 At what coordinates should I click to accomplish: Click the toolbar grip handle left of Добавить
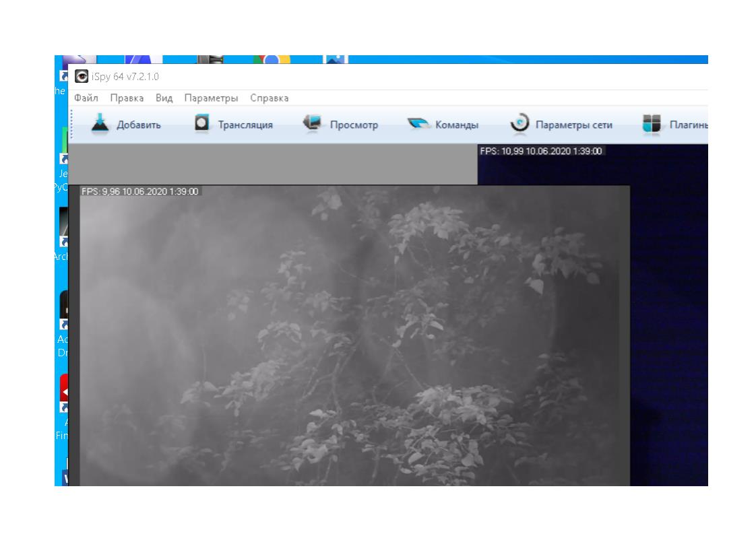pyautogui.click(x=72, y=125)
